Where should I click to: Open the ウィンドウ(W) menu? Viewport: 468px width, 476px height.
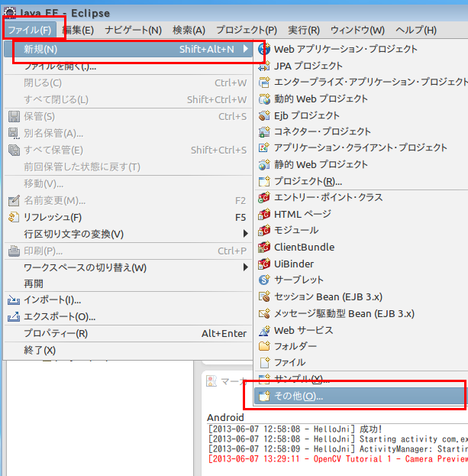pos(357,30)
